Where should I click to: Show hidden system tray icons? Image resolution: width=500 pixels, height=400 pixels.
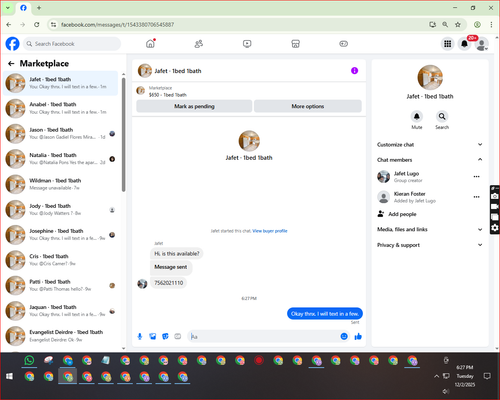[436, 376]
